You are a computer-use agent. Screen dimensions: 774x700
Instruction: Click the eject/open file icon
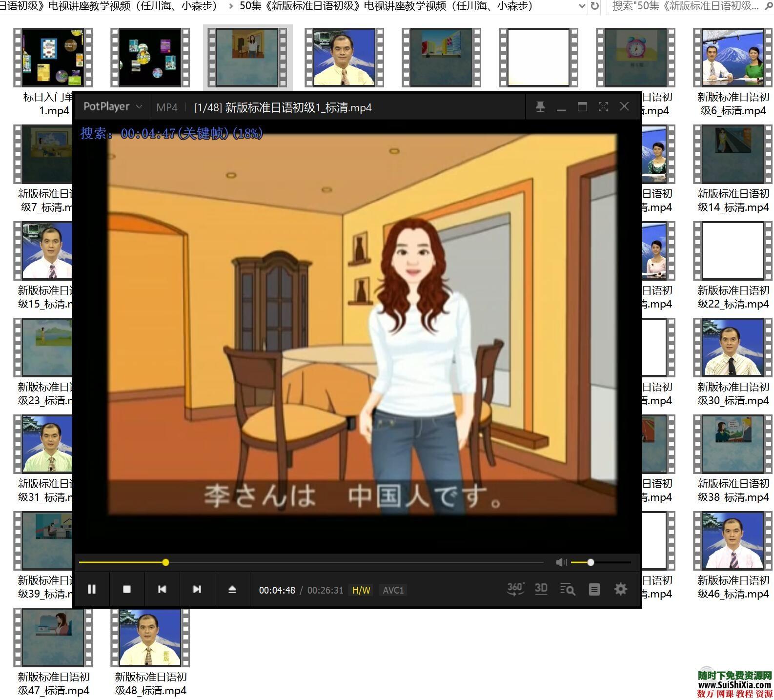click(232, 589)
